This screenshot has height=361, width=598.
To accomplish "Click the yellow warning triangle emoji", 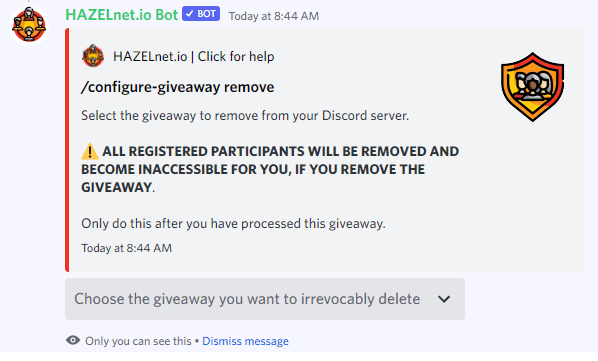I will [x=90, y=151].
